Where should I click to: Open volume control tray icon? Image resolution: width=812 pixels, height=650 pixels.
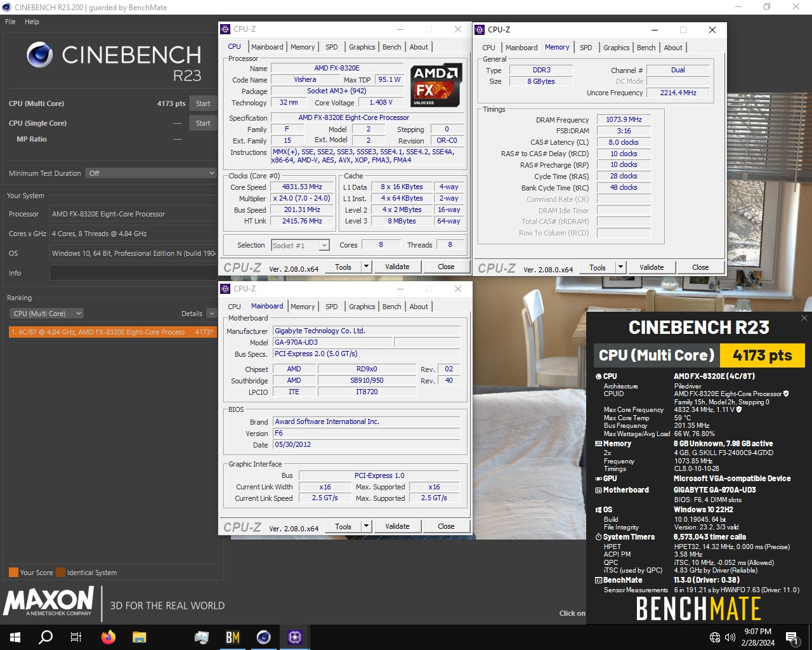coord(730,637)
